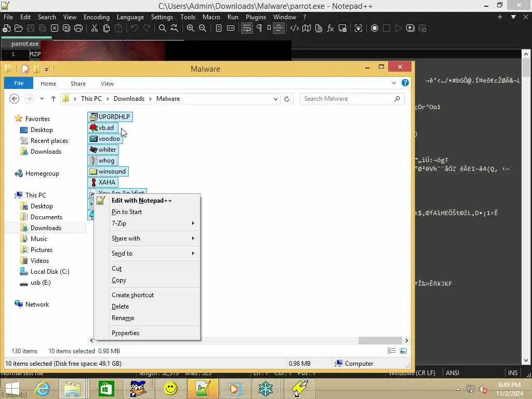Select the winsound folder
The height and width of the screenshot is (399, 532).
point(108,171)
